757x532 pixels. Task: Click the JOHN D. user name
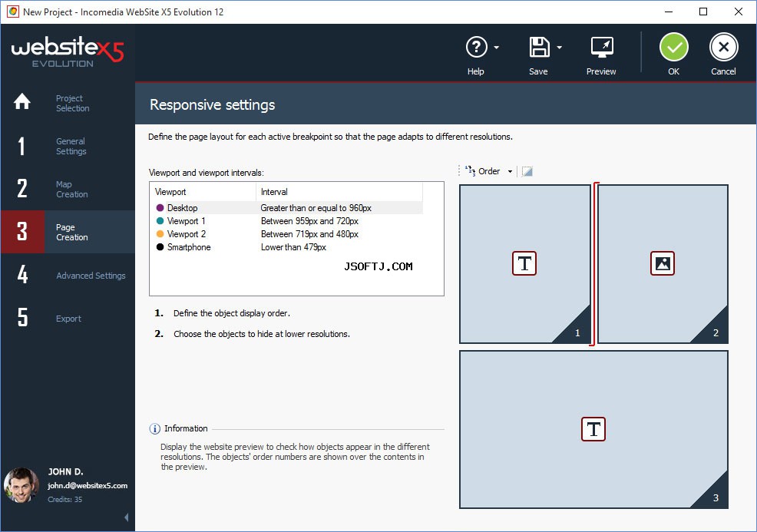coord(66,471)
